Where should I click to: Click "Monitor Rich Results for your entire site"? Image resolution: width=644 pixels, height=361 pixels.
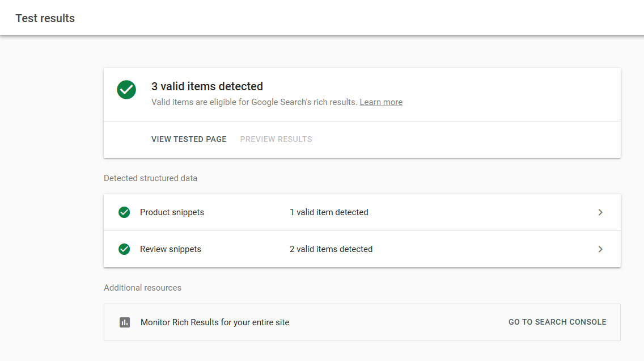[x=215, y=322]
